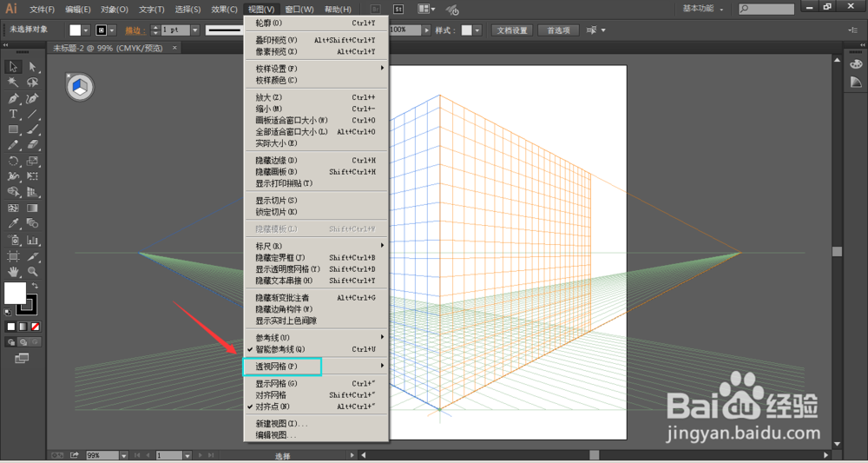
Task: Toggle 隐藏画板(B) hide artboards
Action: [x=316, y=172]
